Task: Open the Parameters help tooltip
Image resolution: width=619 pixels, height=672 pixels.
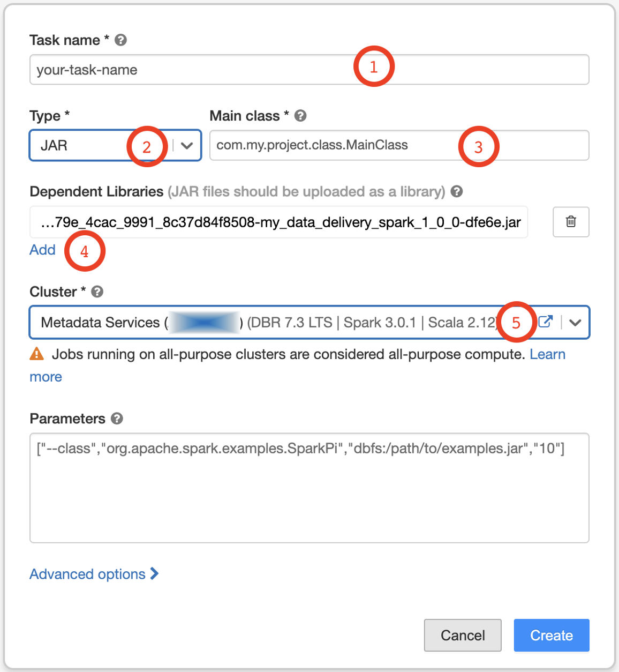Action: pyautogui.click(x=117, y=419)
